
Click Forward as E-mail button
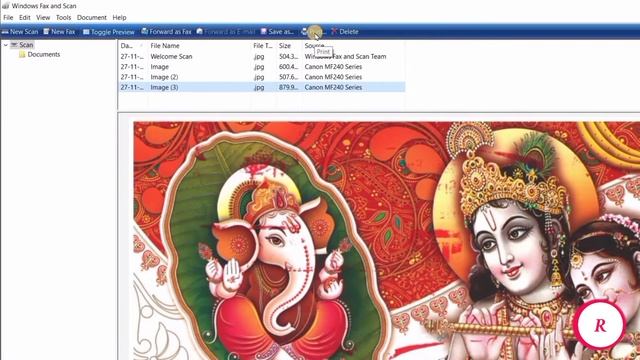pyautogui.click(x=226, y=31)
